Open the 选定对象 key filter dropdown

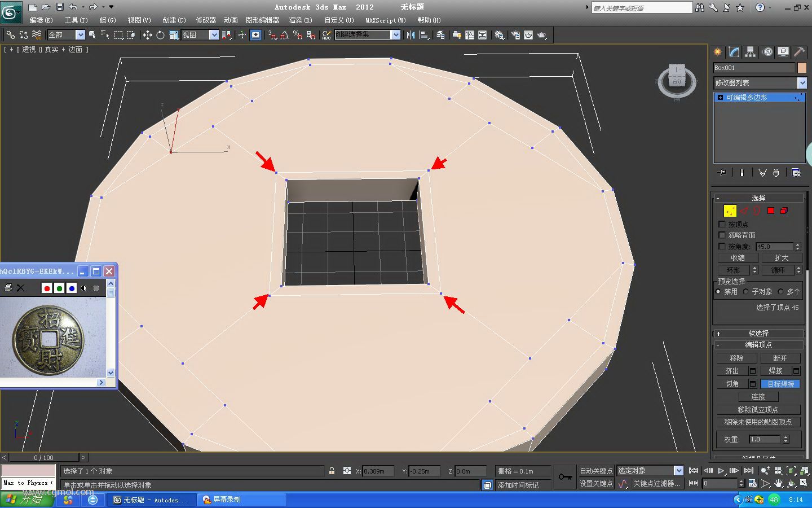pyautogui.click(x=650, y=471)
